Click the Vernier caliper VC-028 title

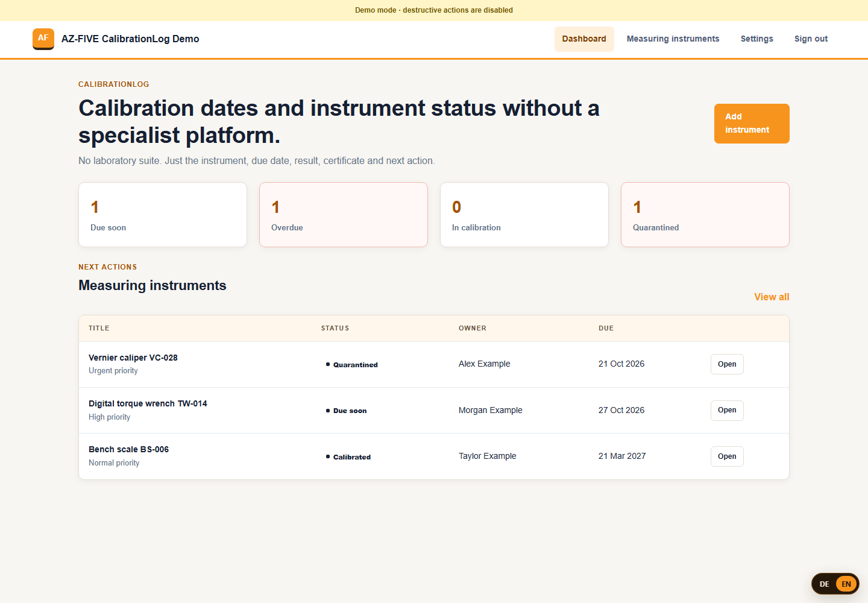point(133,358)
